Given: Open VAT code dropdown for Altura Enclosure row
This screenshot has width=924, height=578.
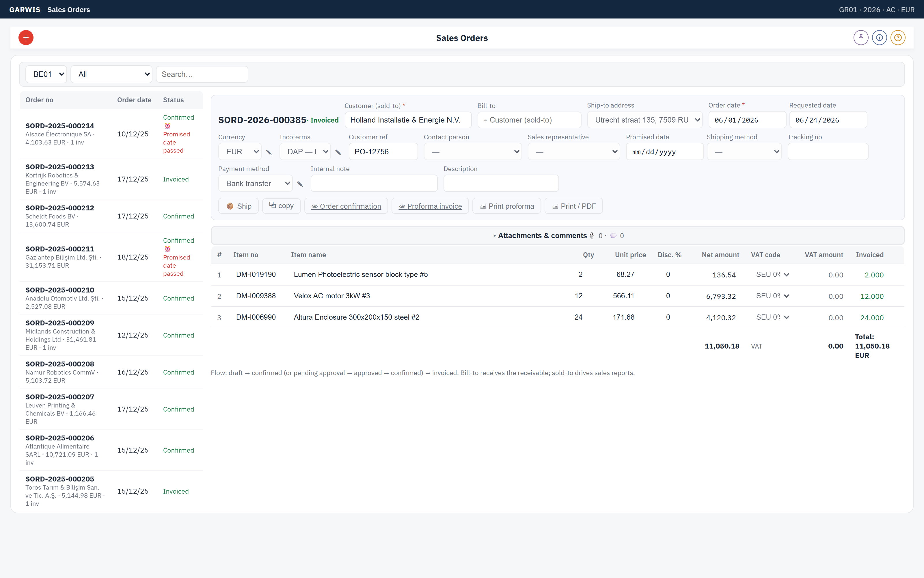Looking at the screenshot, I should [x=772, y=317].
